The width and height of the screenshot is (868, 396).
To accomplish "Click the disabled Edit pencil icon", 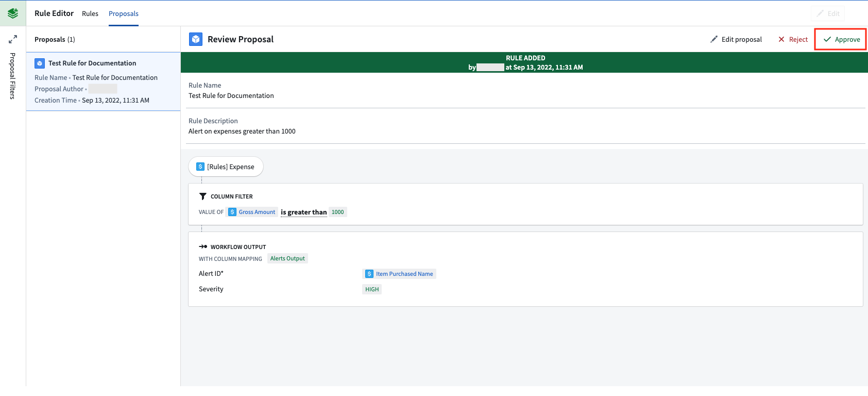I will [x=820, y=13].
